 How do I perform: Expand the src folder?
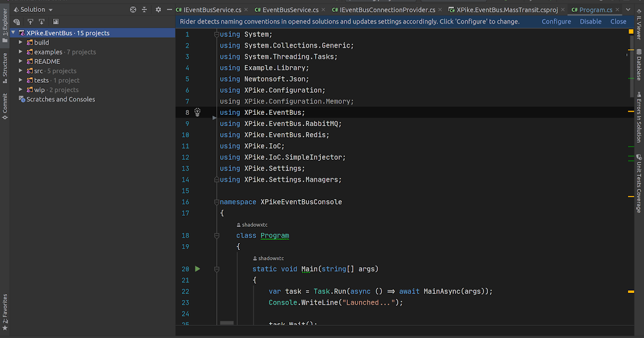[21, 71]
